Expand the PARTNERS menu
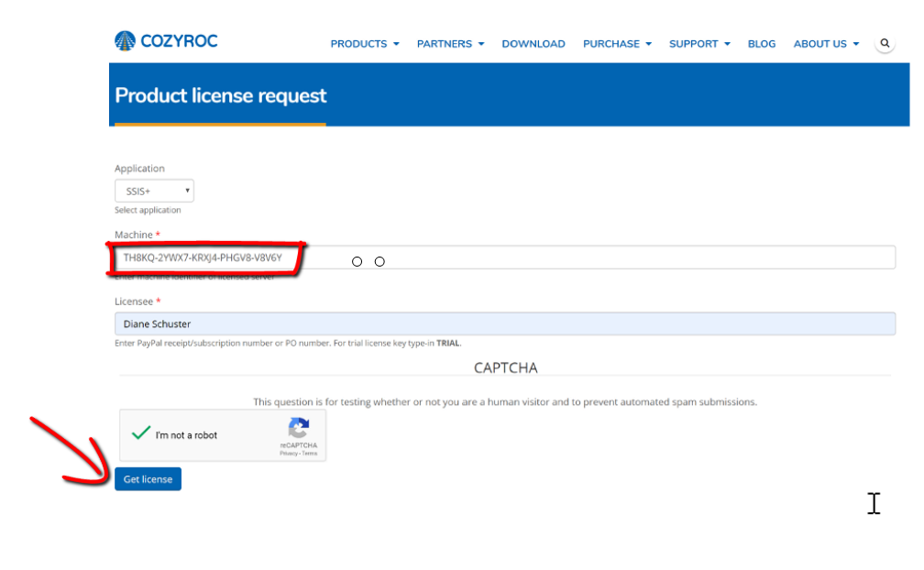The height and width of the screenshot is (570, 924). [451, 44]
